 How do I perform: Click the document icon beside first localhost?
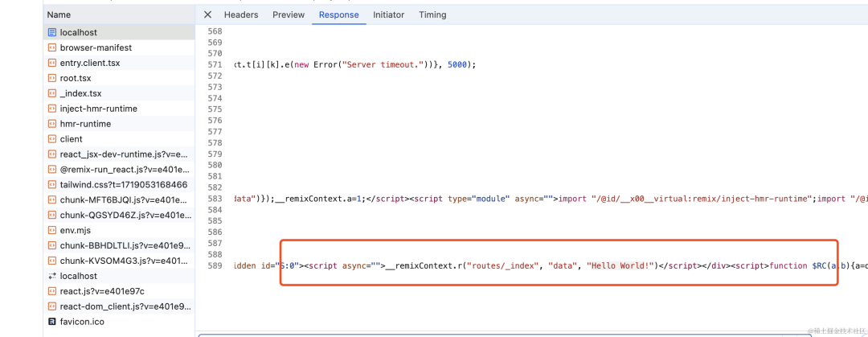pyautogui.click(x=52, y=32)
